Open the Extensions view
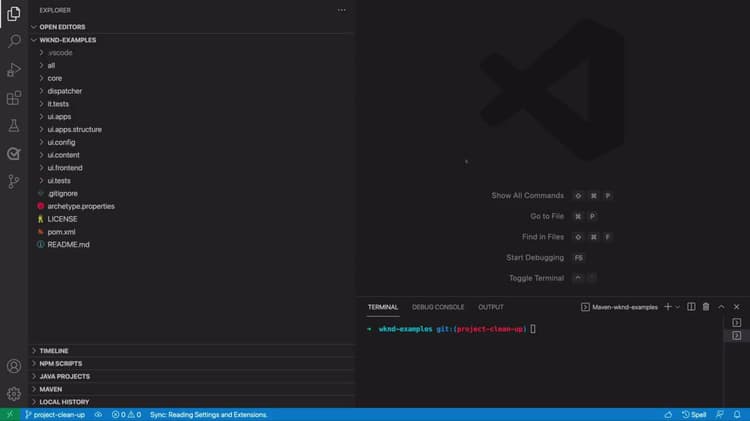Viewport: 750px width, 421px height. pyautogui.click(x=14, y=98)
